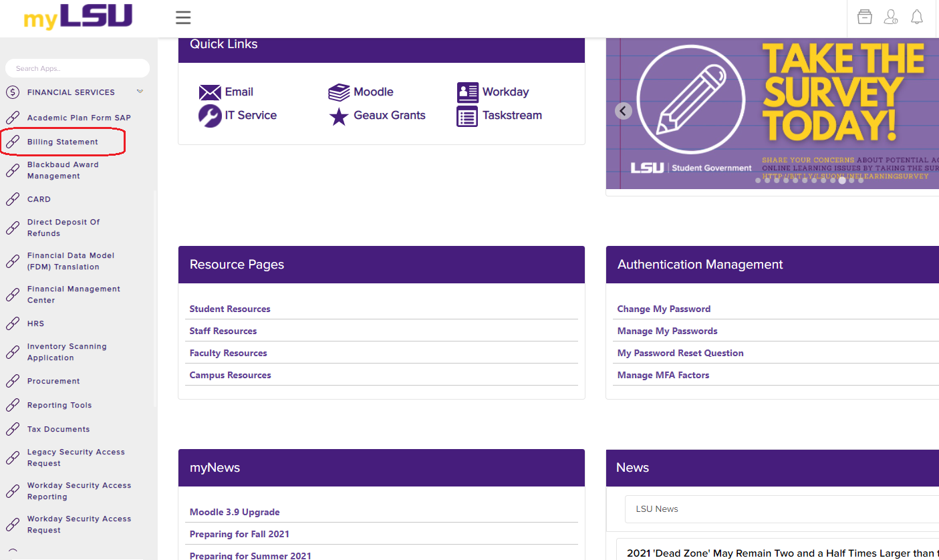Click the Financial Services dollar icon
This screenshot has width=939, height=560.
click(x=12, y=92)
